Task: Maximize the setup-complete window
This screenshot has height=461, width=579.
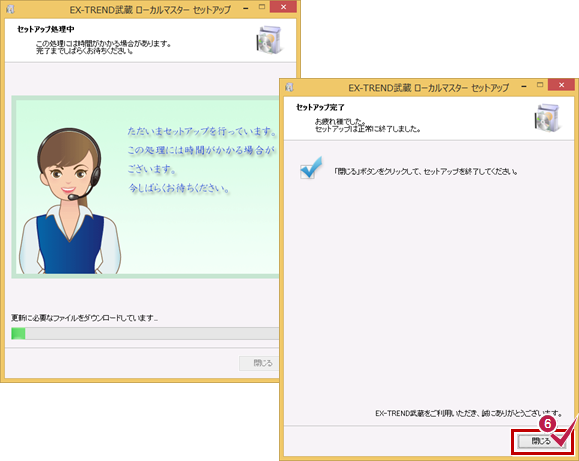Action: (540, 85)
